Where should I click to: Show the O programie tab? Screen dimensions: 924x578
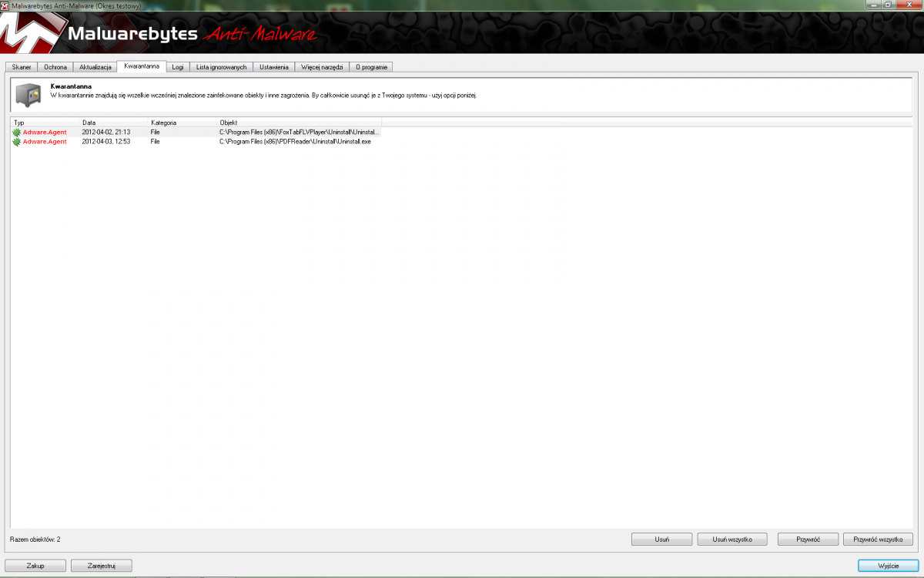pyautogui.click(x=372, y=67)
